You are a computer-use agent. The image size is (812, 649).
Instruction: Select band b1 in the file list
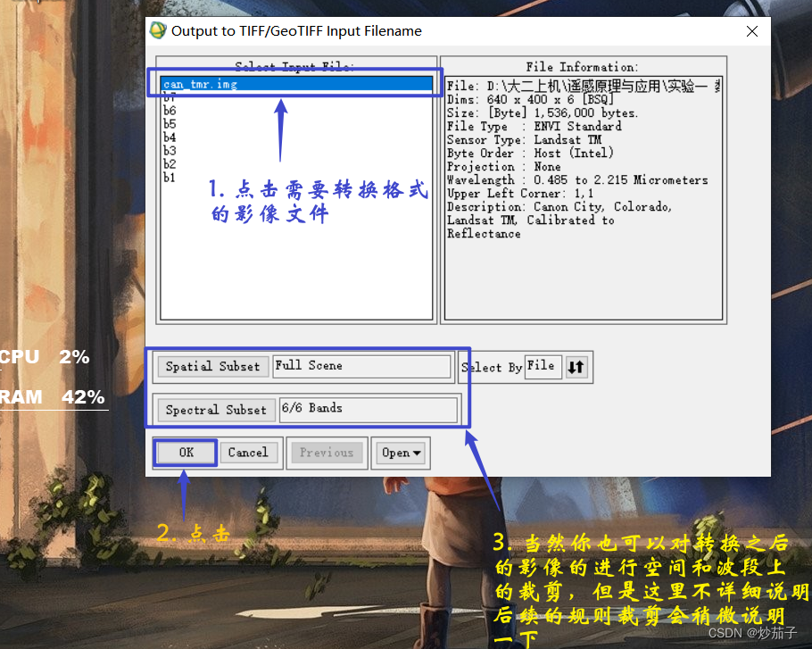coord(170,178)
